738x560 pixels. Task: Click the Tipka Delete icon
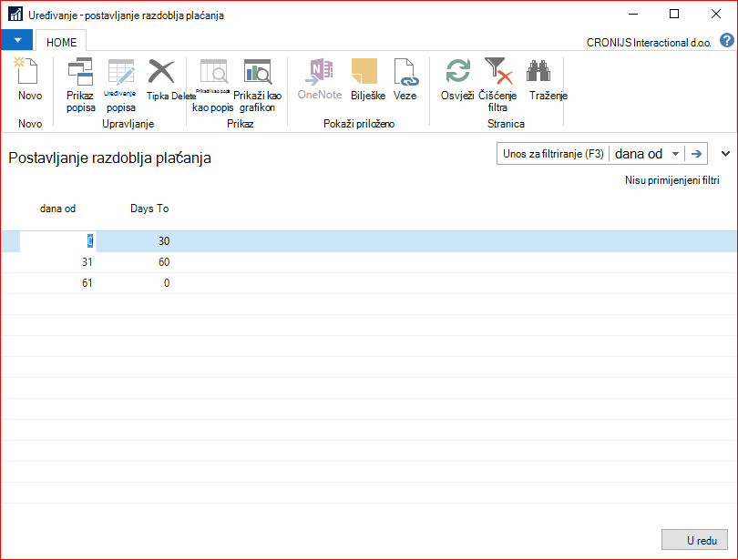click(161, 71)
